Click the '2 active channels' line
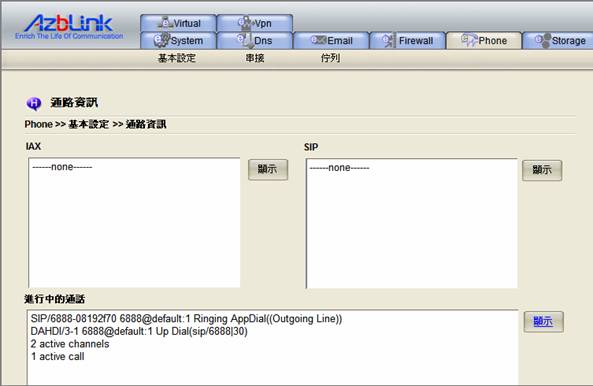 click(70, 344)
